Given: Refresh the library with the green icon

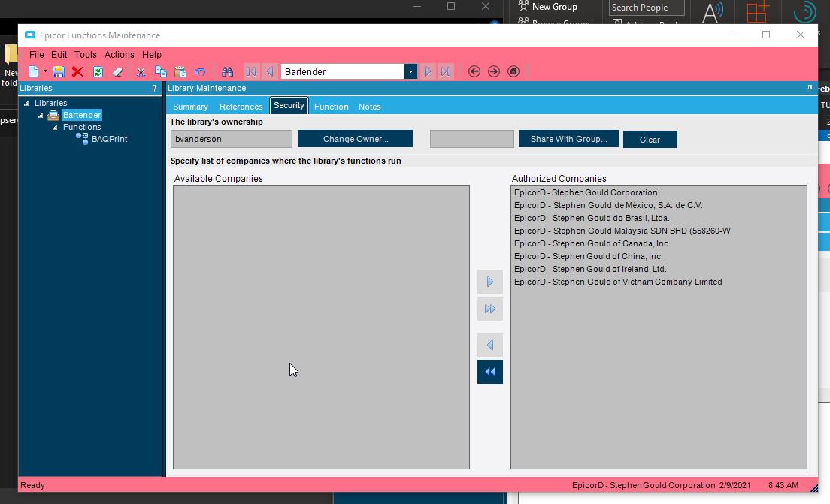Looking at the screenshot, I should point(98,71).
